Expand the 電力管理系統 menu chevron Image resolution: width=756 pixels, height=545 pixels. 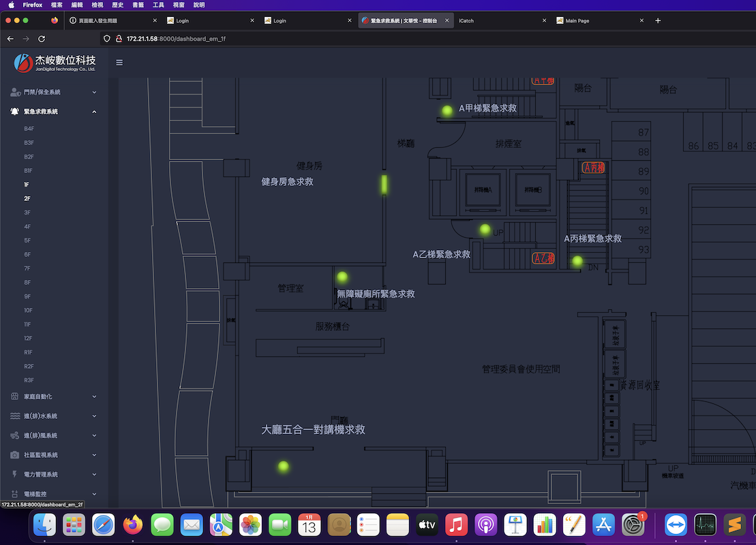[x=95, y=474]
